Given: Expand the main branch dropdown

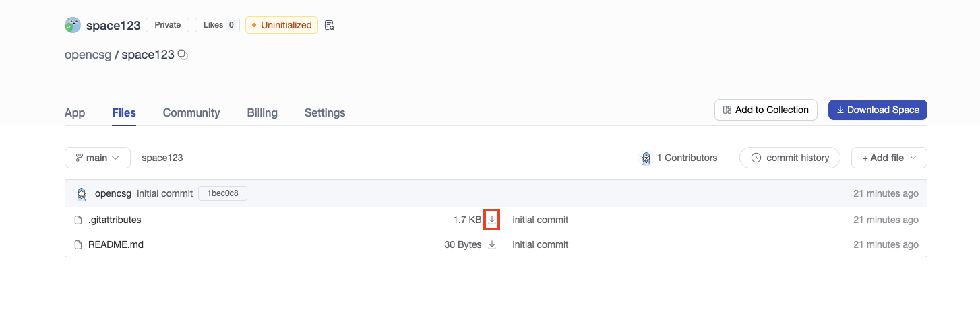Looking at the screenshot, I should click(x=98, y=158).
